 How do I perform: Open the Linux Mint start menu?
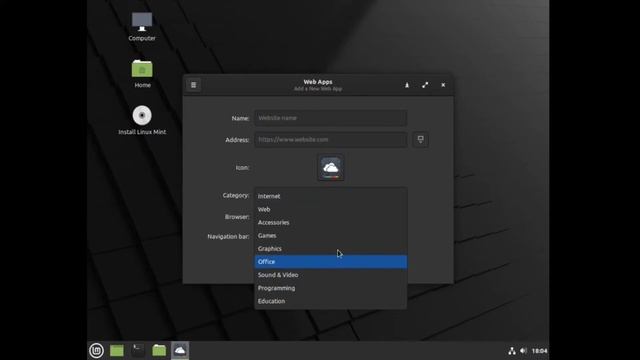pos(96,351)
